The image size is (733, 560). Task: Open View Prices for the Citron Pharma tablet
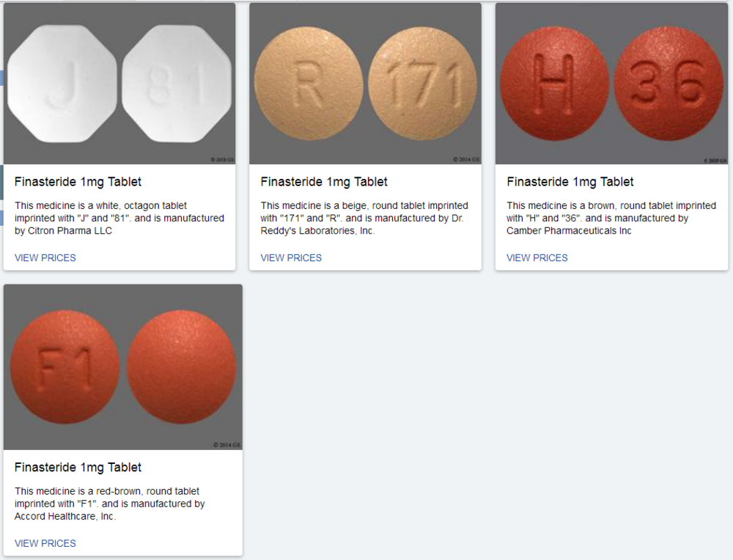pyautogui.click(x=45, y=258)
